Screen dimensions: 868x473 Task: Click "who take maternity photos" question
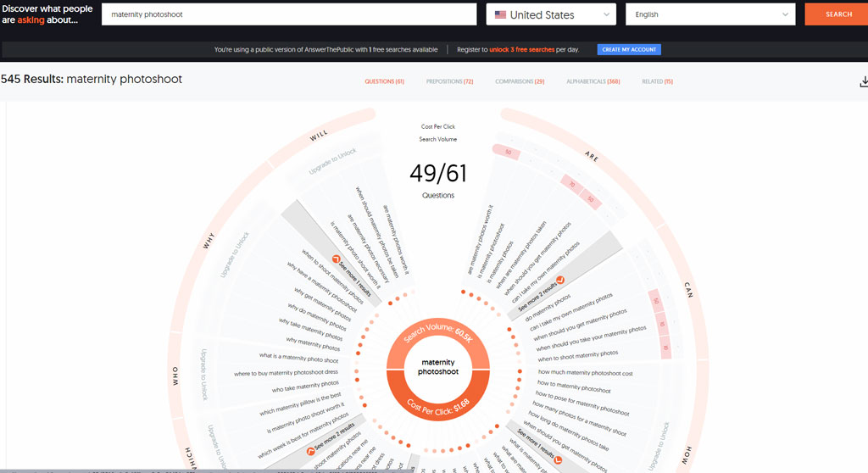tap(305, 386)
